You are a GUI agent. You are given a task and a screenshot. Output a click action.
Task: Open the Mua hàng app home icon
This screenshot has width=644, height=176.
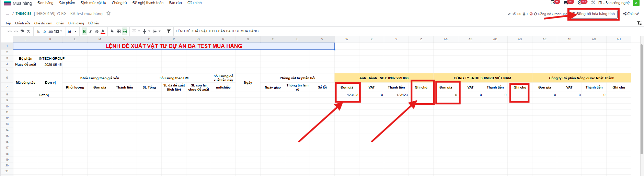(7, 3)
